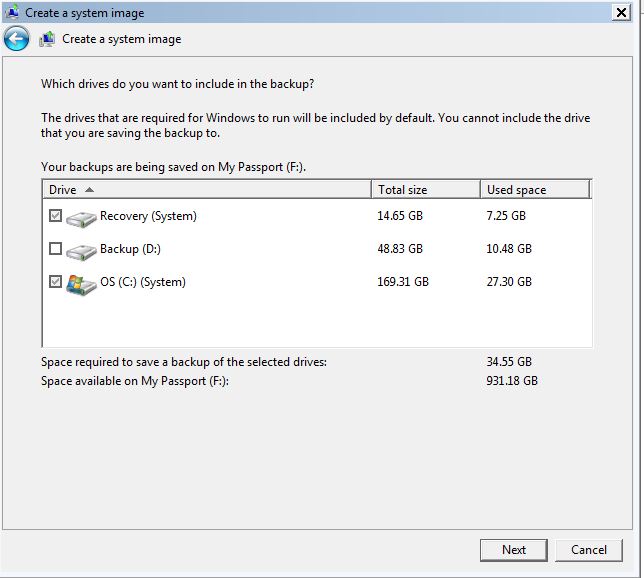Select the Backup (D:) drive icon

pyautogui.click(x=81, y=251)
